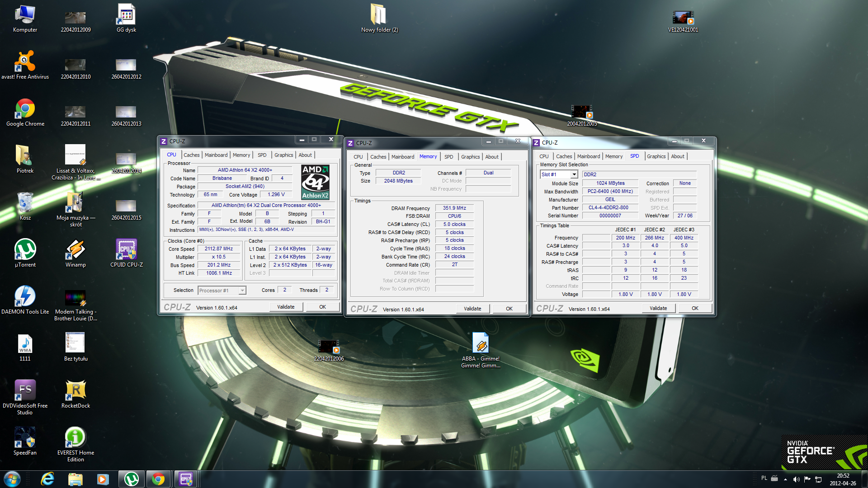Click the Chrome icon in the taskbar
The height and width of the screenshot is (488, 868).
(x=158, y=479)
